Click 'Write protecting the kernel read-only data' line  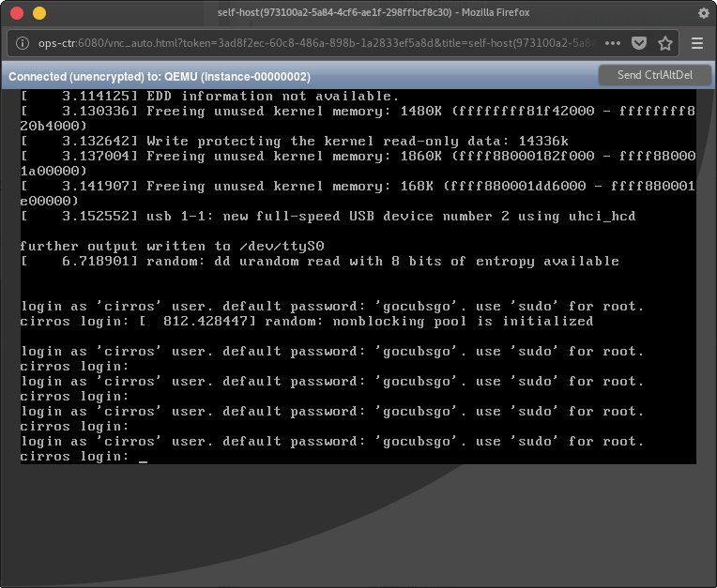point(295,142)
